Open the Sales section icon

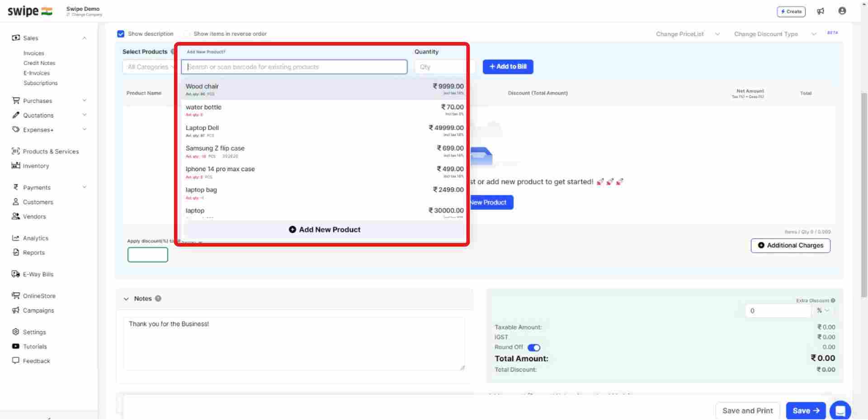coord(16,38)
